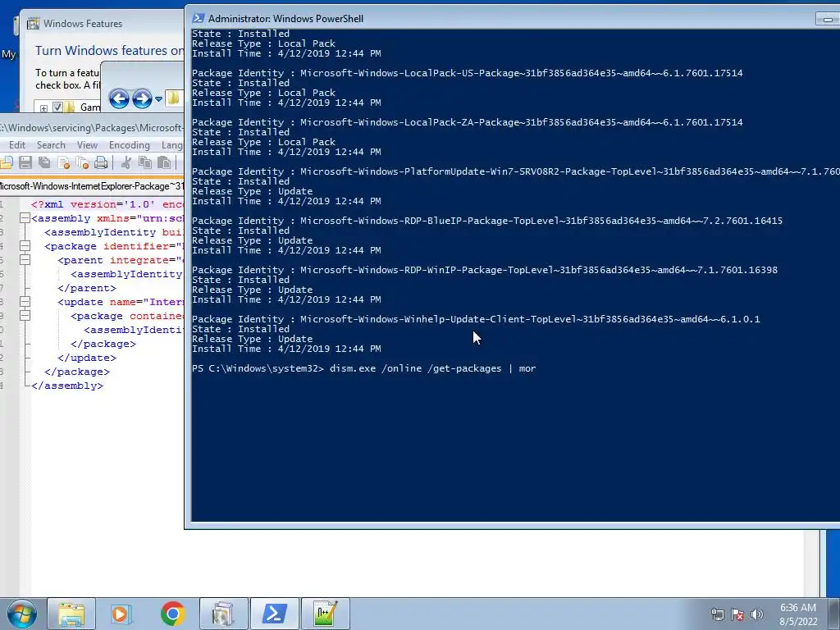Switch to Windows Features taskbar button
This screenshot has height=630, width=840.
pos(223,614)
